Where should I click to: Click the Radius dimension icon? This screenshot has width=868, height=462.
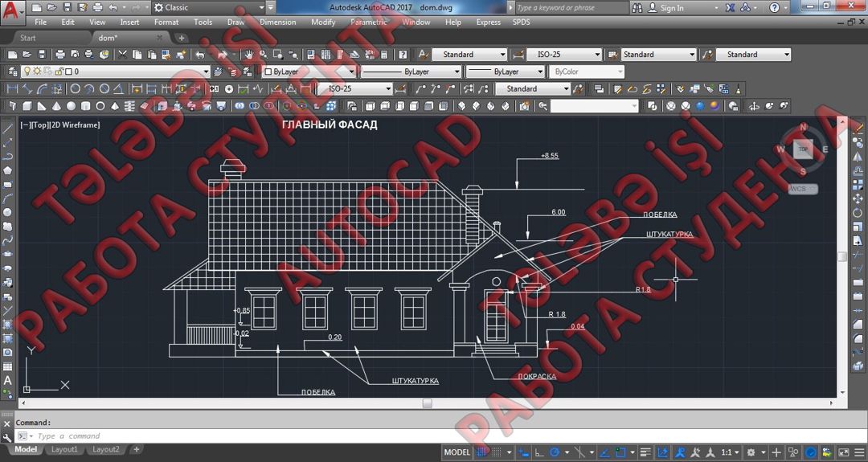76,88
